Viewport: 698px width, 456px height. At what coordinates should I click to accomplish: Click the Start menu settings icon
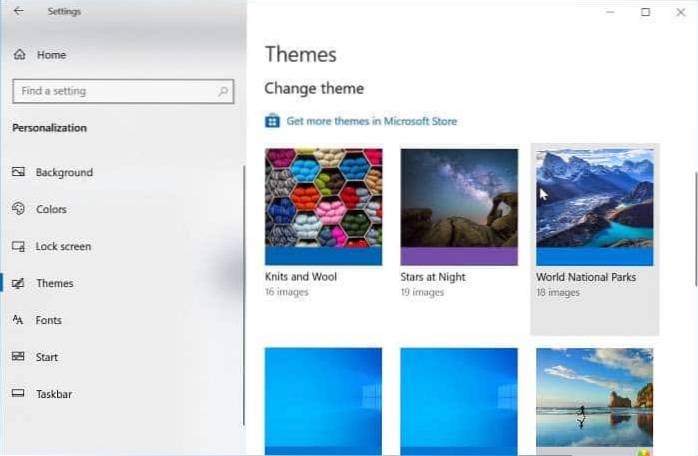[18, 357]
